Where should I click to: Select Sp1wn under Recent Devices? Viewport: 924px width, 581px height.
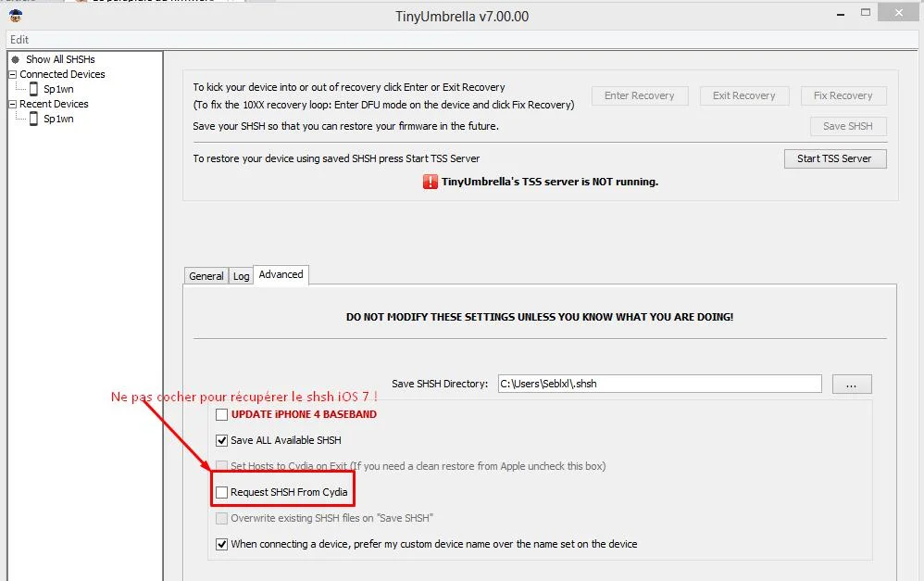tap(58, 119)
